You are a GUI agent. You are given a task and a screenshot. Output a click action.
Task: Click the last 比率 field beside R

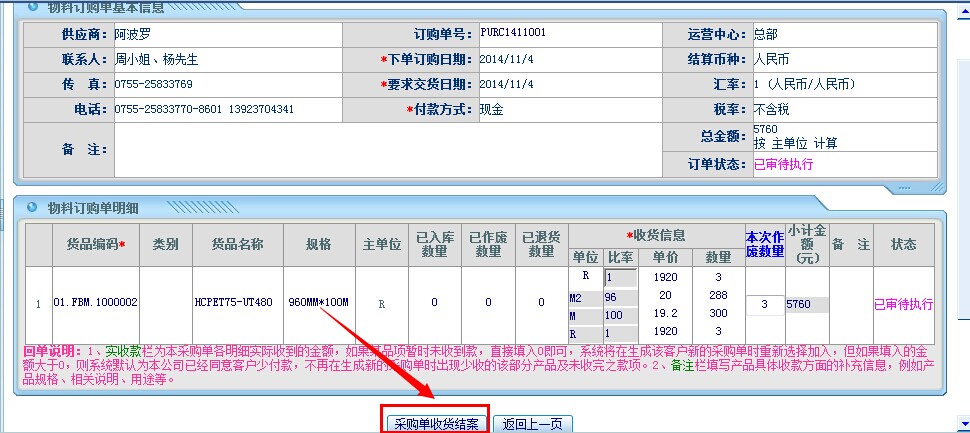click(x=619, y=332)
